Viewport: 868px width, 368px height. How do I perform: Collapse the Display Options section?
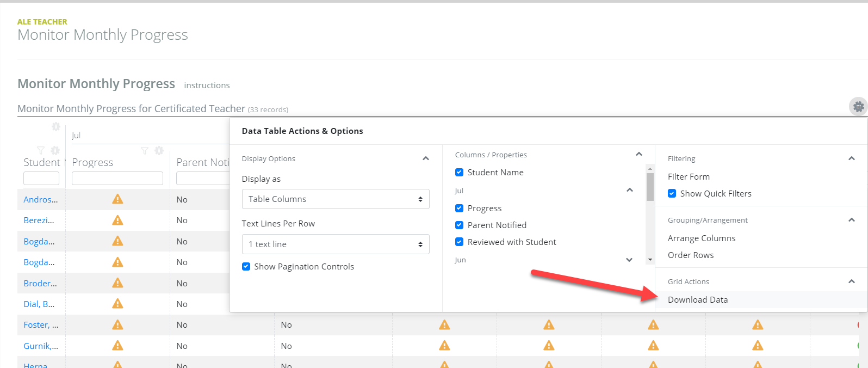426,159
